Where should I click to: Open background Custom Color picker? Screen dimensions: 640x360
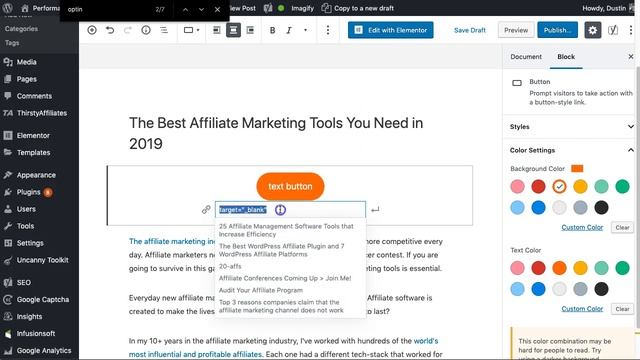[x=582, y=227]
